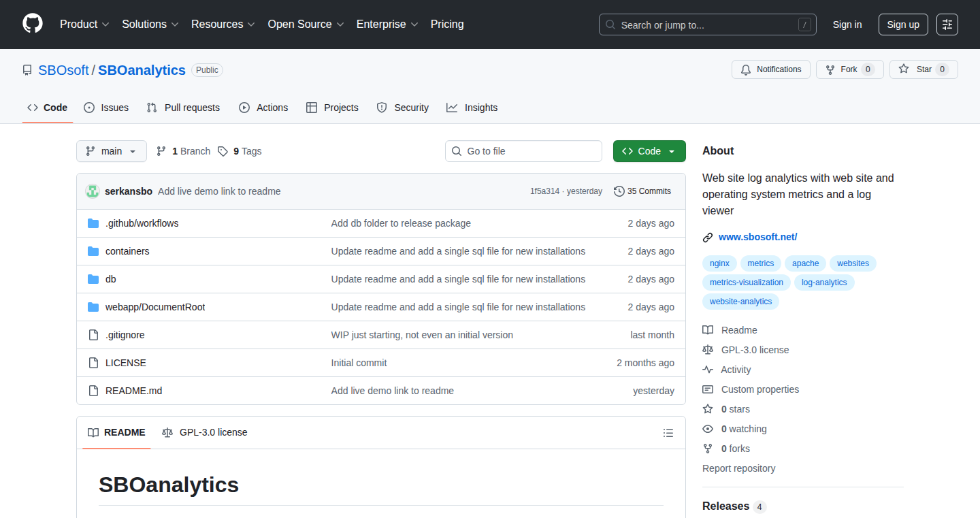Click the metrics-visualization topic tag
This screenshot has width=980, height=518.
point(747,282)
